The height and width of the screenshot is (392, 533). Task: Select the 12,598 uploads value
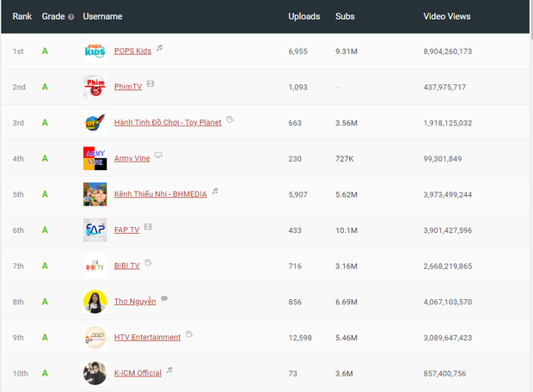pyautogui.click(x=300, y=338)
